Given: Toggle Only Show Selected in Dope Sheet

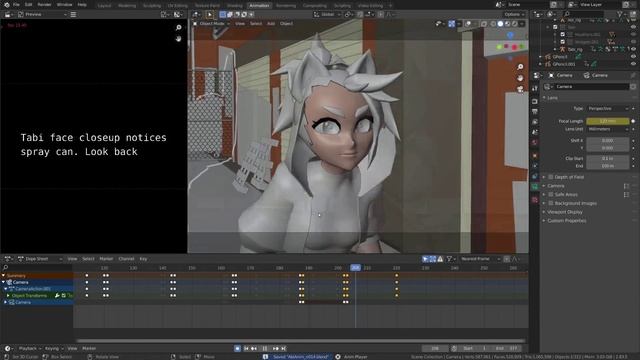Looking at the screenshot, I should point(425,259).
